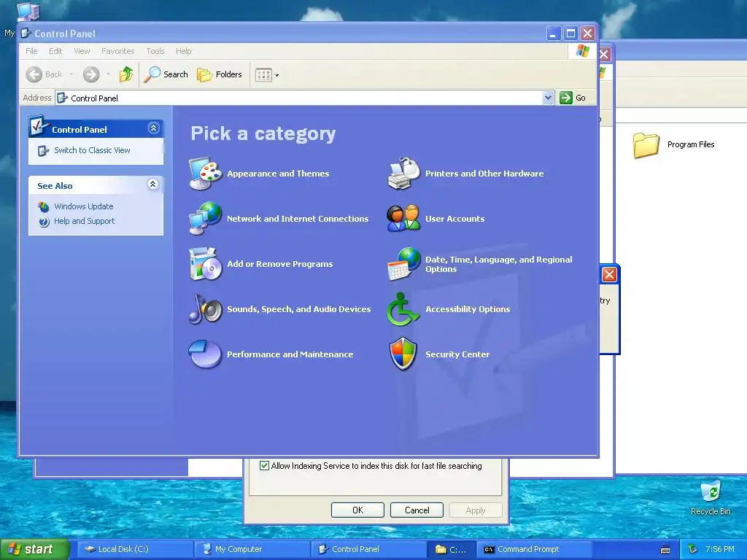Click the Switch to Classic View link
This screenshot has height=560, width=747.
pos(92,150)
